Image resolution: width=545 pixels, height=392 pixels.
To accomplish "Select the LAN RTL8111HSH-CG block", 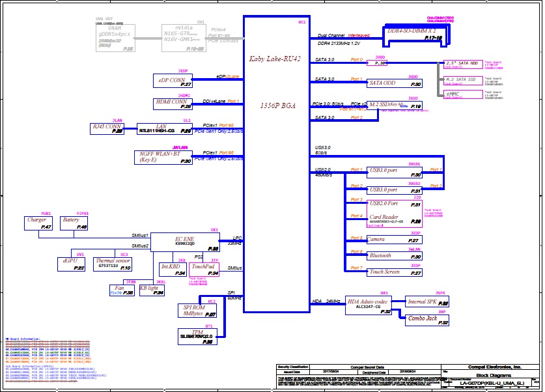I will (x=164, y=129).
